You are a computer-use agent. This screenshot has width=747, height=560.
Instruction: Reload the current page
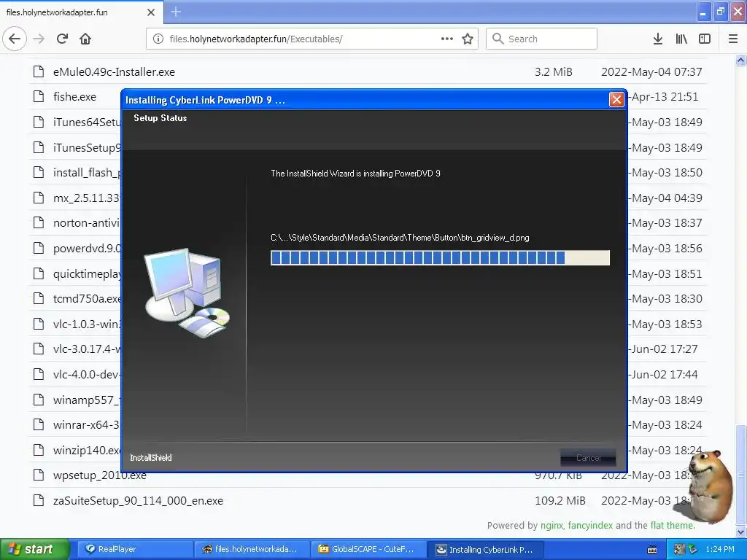point(62,39)
